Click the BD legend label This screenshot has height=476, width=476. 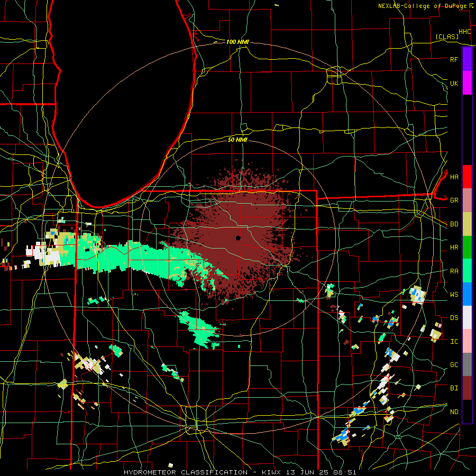click(x=454, y=224)
